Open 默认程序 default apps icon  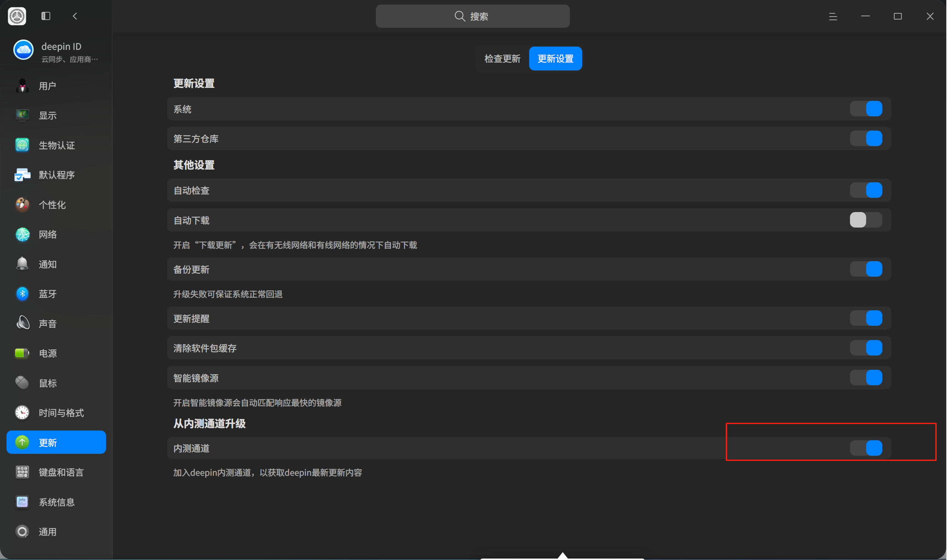[x=22, y=175]
